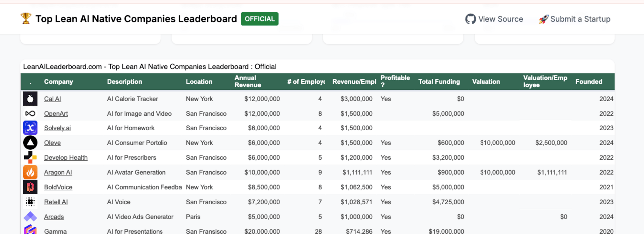Click the leaderboard title with trophy
The width and height of the screenshot is (644, 234).
pos(129,19)
